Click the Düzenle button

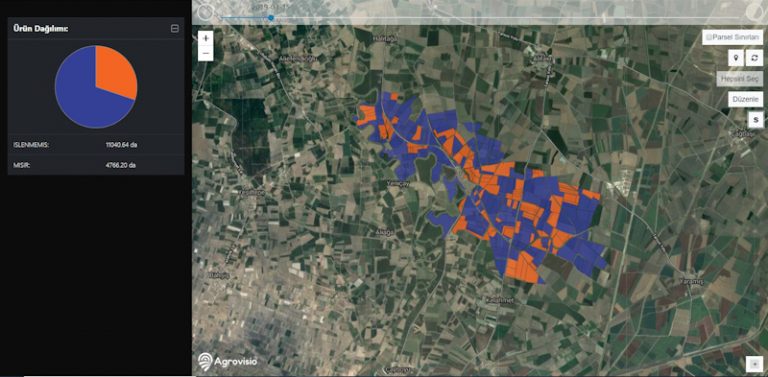click(745, 99)
